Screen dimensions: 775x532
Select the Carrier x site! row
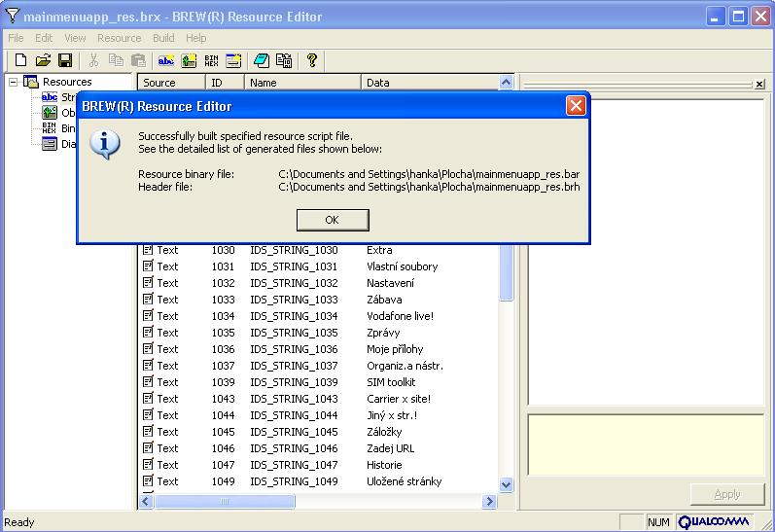click(x=316, y=399)
